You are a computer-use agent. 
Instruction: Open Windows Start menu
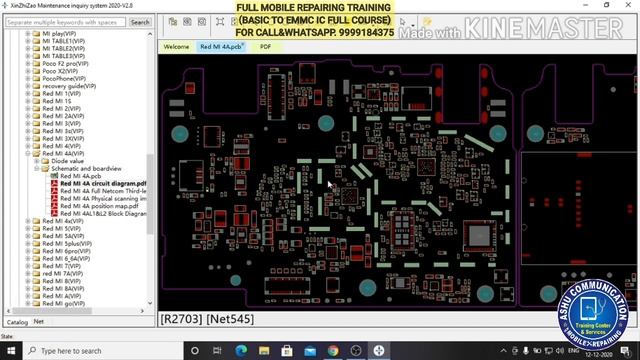pos(11,351)
